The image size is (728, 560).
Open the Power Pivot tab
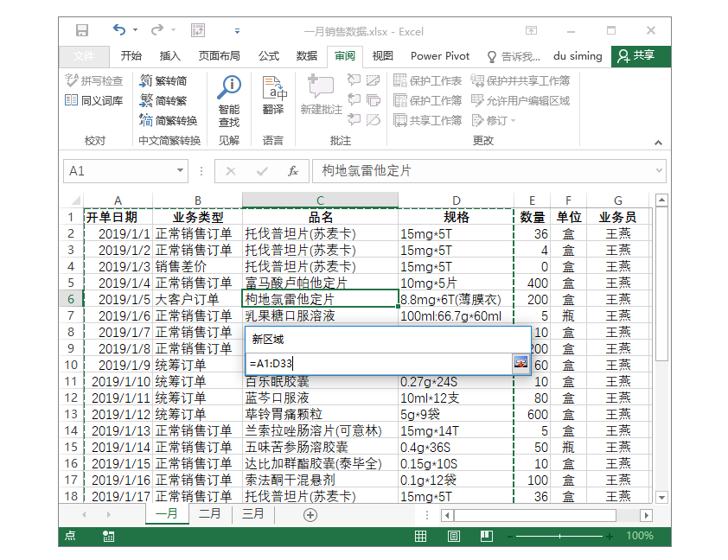(440, 56)
